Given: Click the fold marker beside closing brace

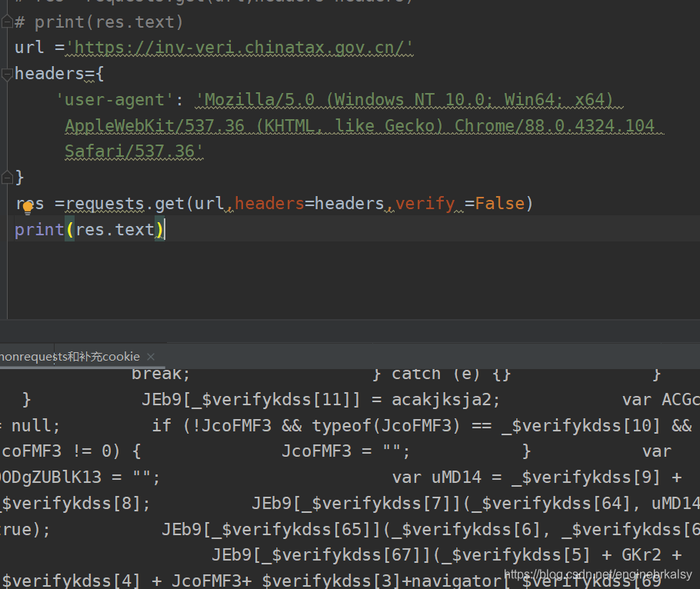Looking at the screenshot, I should tap(7, 178).
